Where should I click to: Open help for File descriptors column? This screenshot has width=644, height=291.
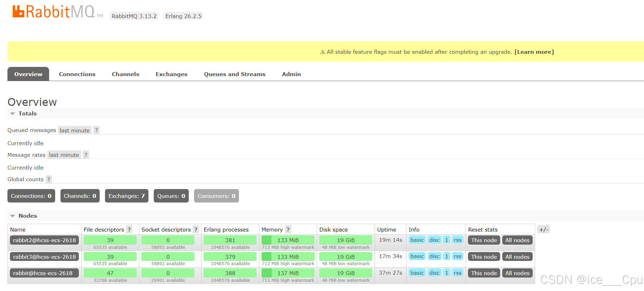click(x=129, y=229)
